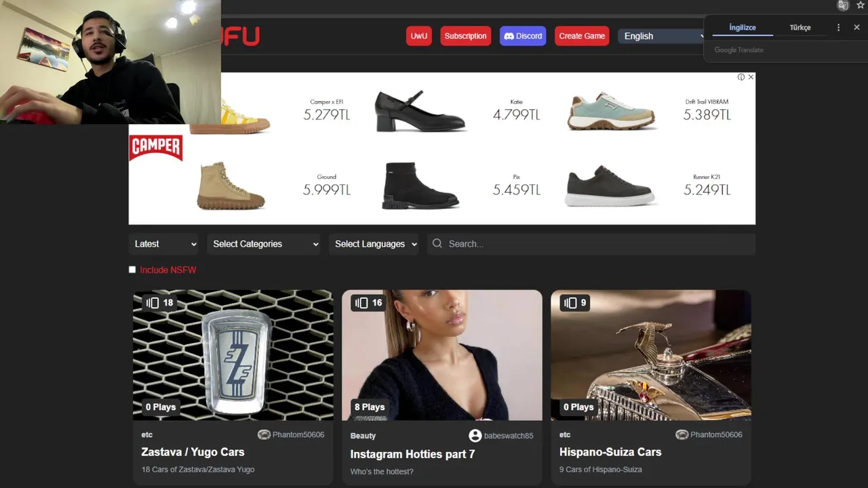
Task: Click the black Katie heel shoe image
Action: click(420, 110)
